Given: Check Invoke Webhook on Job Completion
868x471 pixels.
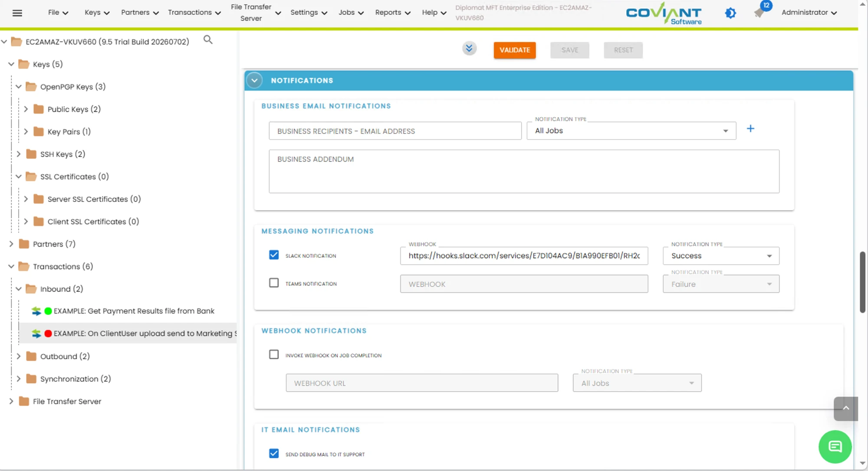Looking at the screenshot, I should 274,355.
